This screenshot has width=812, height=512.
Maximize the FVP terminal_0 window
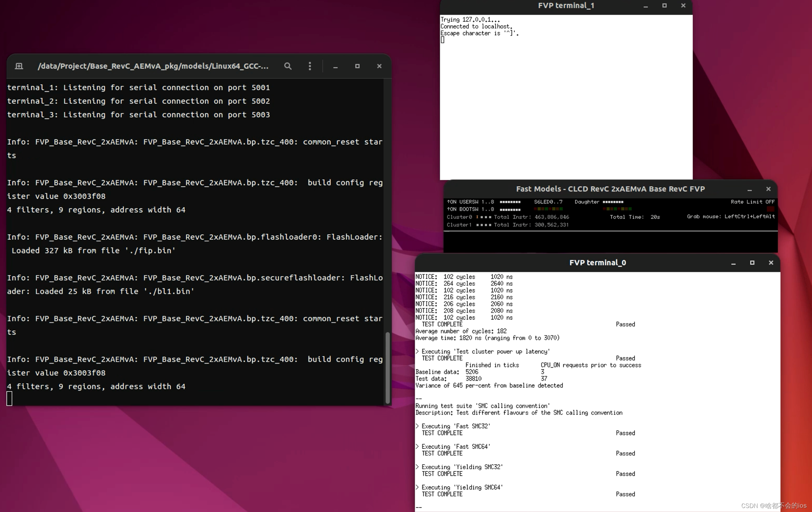752,263
